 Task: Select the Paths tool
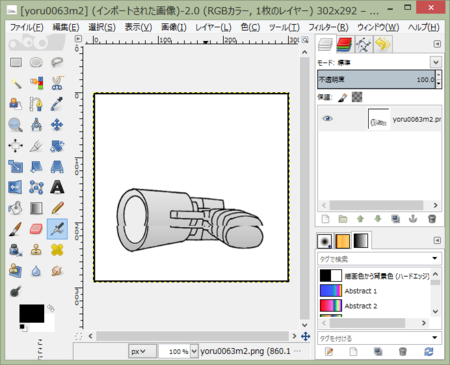[36, 104]
